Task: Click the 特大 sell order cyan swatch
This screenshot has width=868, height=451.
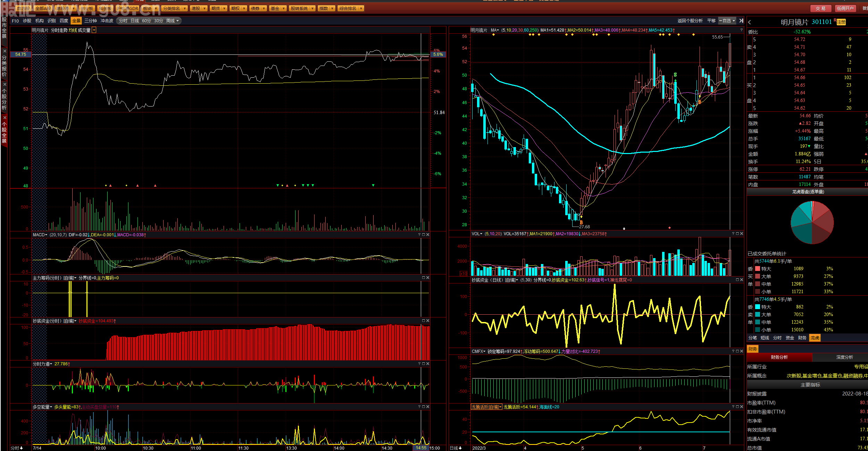Action: [758, 307]
